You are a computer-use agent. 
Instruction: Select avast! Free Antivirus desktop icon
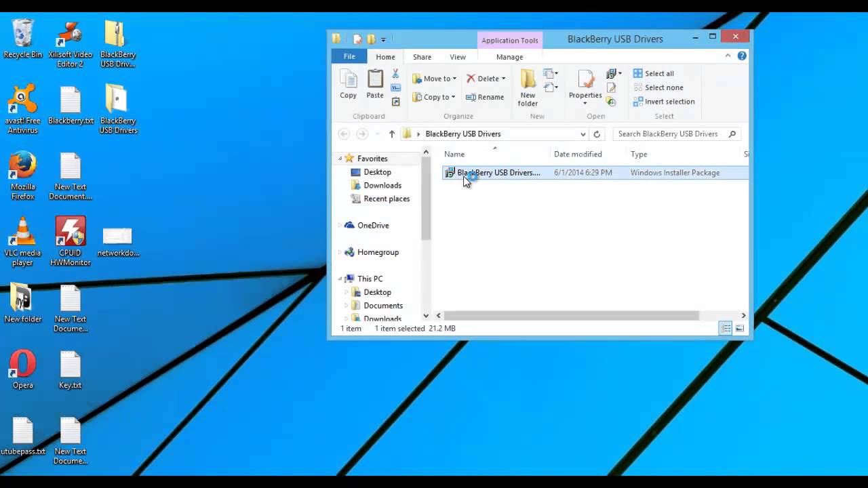tap(22, 110)
